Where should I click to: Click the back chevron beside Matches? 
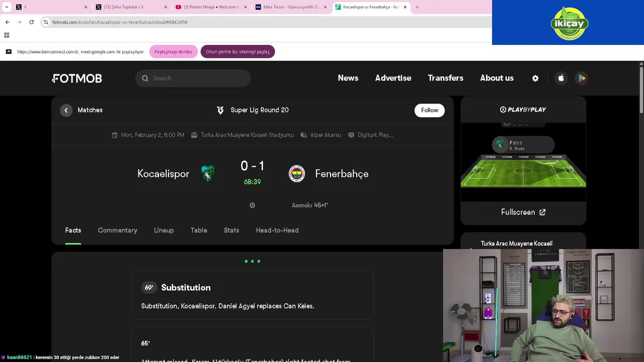tap(66, 110)
